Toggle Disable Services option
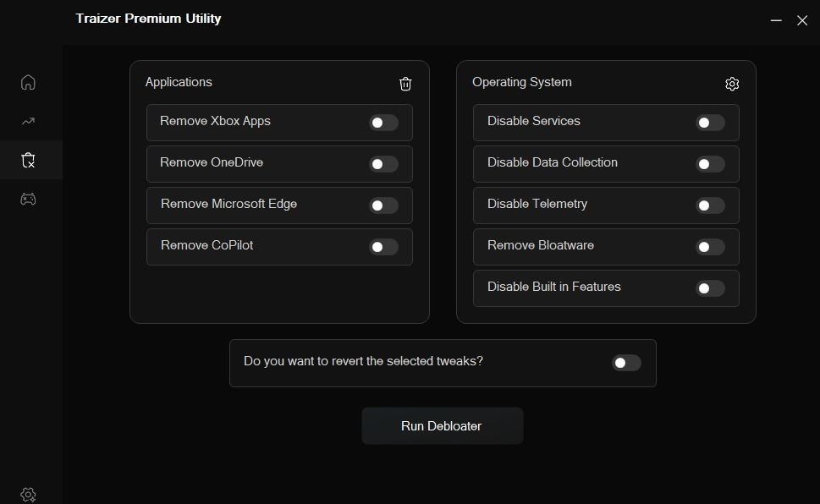Image resolution: width=820 pixels, height=504 pixels. [x=710, y=123]
